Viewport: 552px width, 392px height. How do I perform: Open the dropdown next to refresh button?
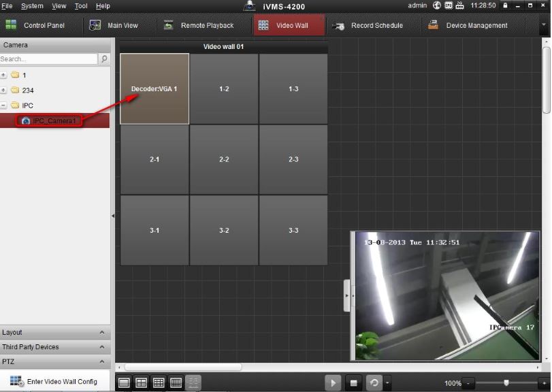[387, 382]
